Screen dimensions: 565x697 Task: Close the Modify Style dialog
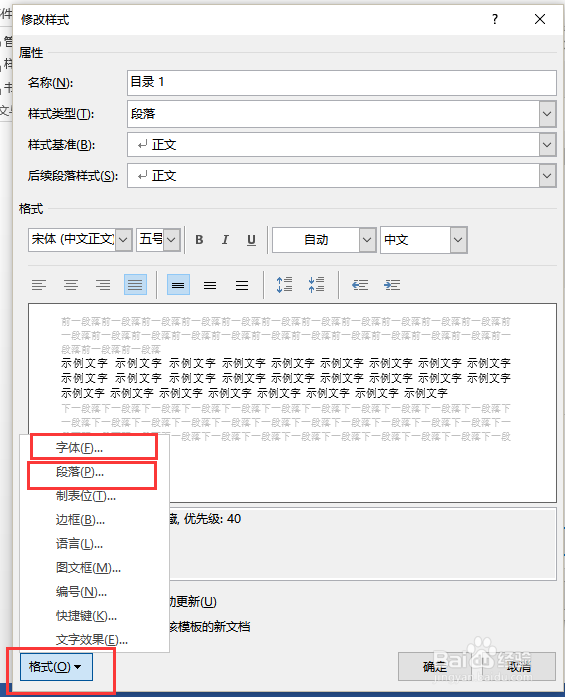coord(540,19)
